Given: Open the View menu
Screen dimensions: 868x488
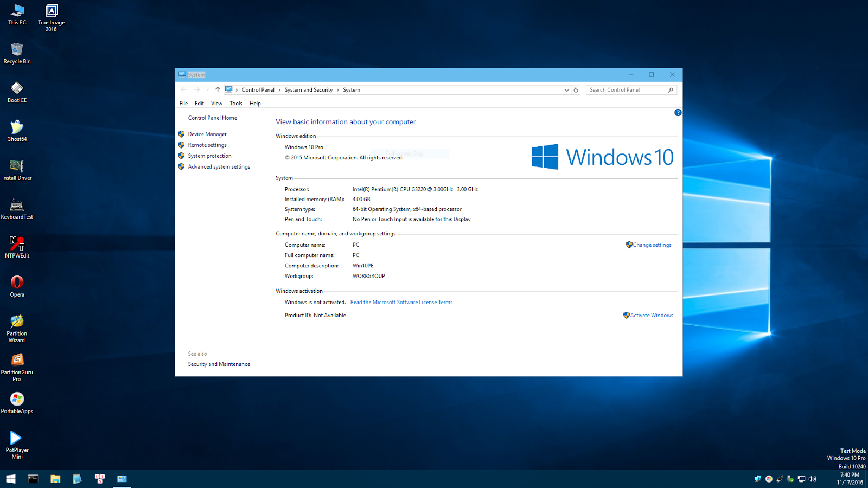Looking at the screenshot, I should 216,103.
